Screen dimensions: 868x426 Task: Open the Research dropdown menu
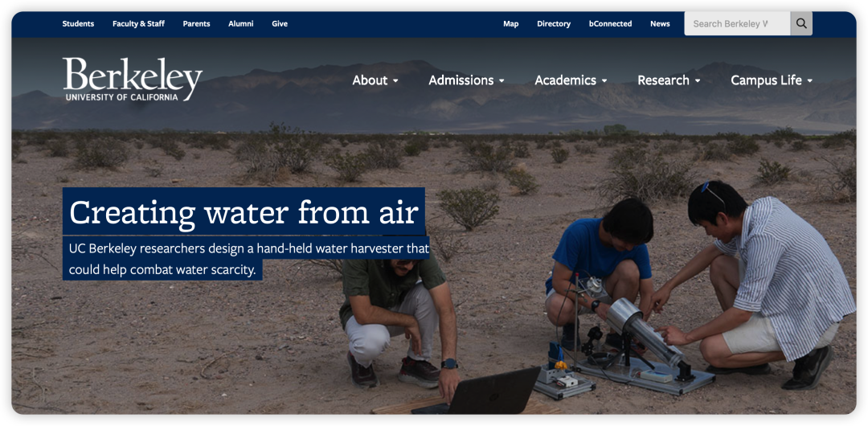tap(669, 80)
